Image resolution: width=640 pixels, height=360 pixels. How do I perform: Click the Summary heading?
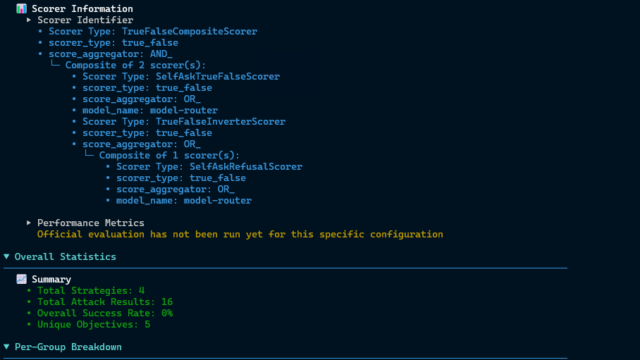[51, 279]
